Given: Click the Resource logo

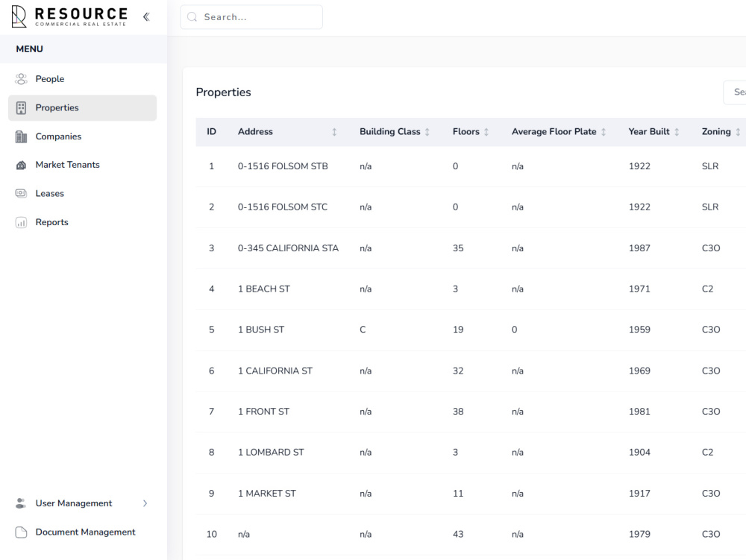Looking at the screenshot, I should coord(69,16).
